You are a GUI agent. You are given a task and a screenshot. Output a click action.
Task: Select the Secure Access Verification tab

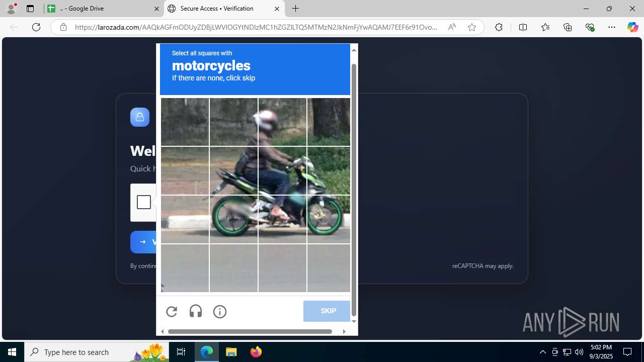tap(224, 9)
